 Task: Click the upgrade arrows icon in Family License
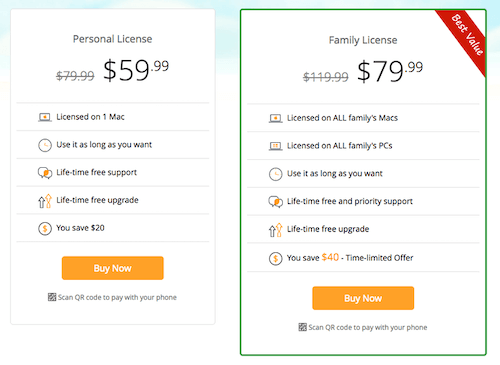[x=275, y=230]
